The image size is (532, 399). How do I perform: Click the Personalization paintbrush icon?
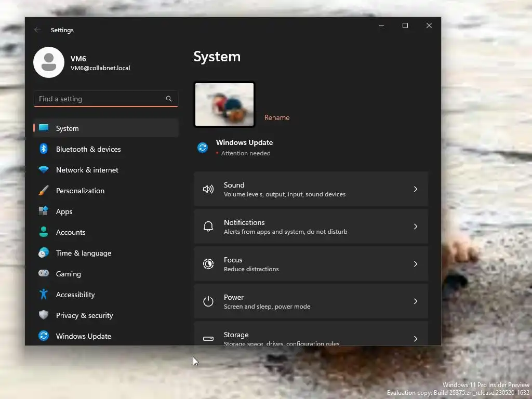(44, 190)
